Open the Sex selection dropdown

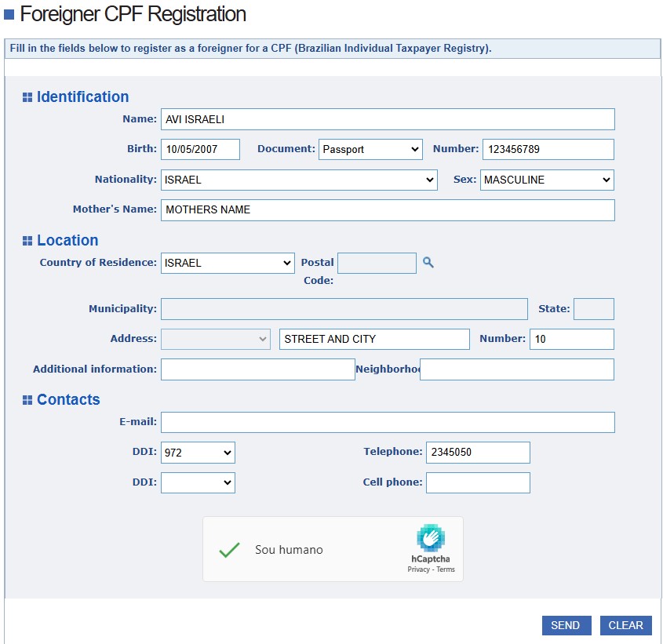(x=546, y=180)
